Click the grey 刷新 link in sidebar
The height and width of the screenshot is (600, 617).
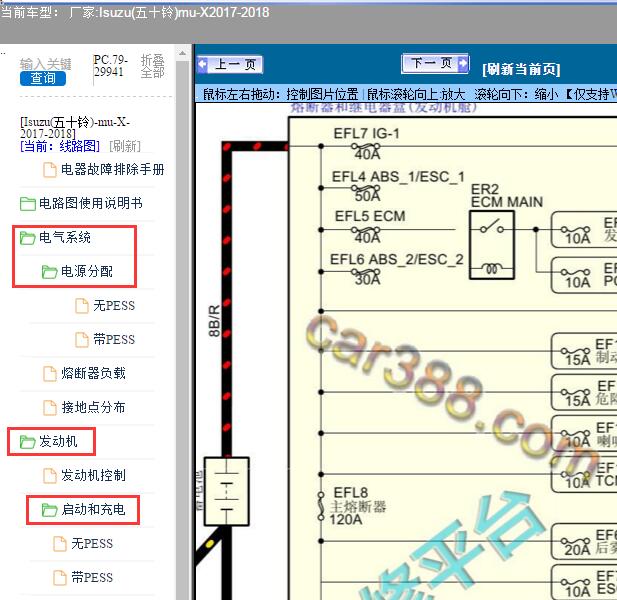(125, 146)
